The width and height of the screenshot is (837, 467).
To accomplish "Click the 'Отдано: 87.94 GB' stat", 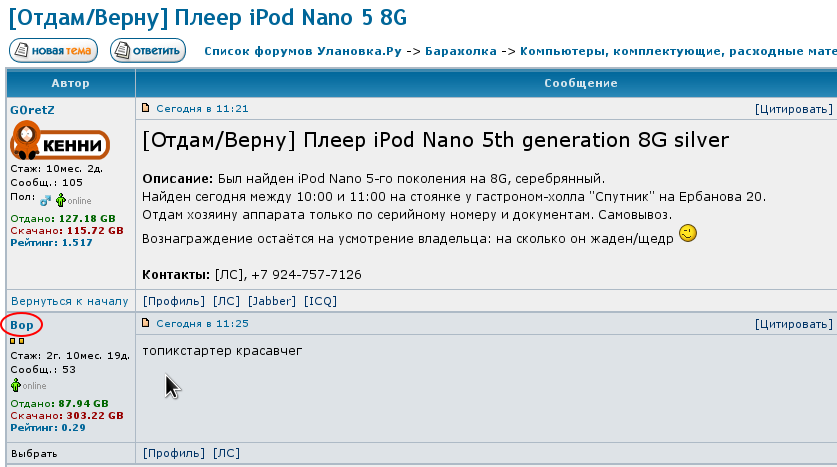I will pos(59,404).
